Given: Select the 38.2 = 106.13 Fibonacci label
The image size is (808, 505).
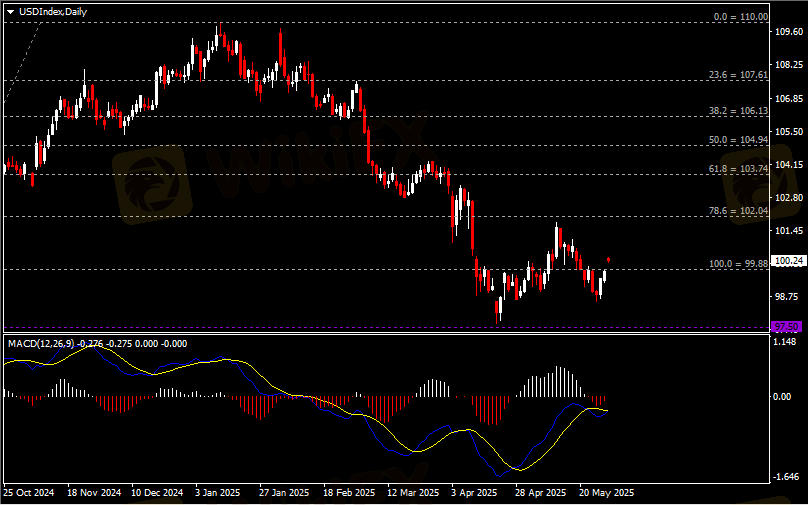Looking at the screenshot, I should pos(738,111).
